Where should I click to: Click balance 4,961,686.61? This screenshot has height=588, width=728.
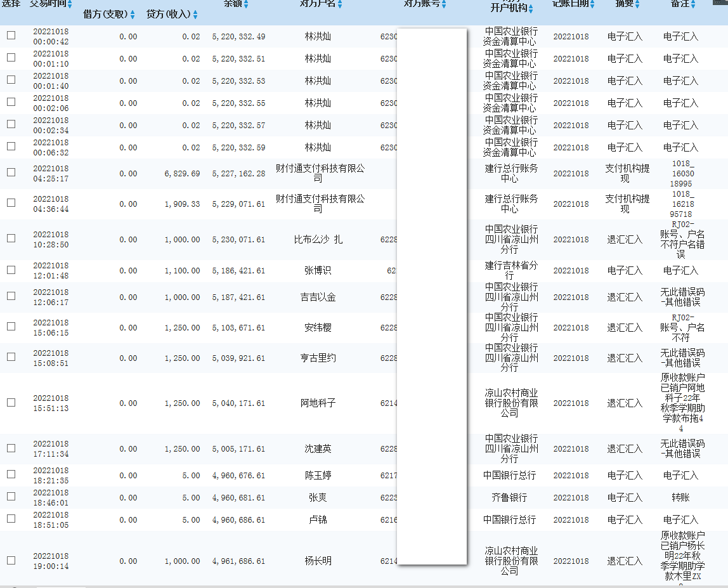click(238, 561)
